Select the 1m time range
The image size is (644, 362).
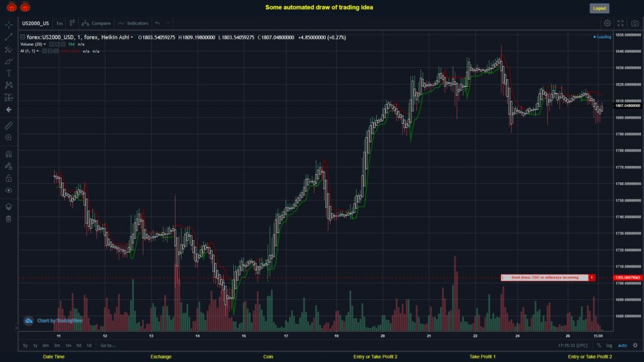coord(68,346)
